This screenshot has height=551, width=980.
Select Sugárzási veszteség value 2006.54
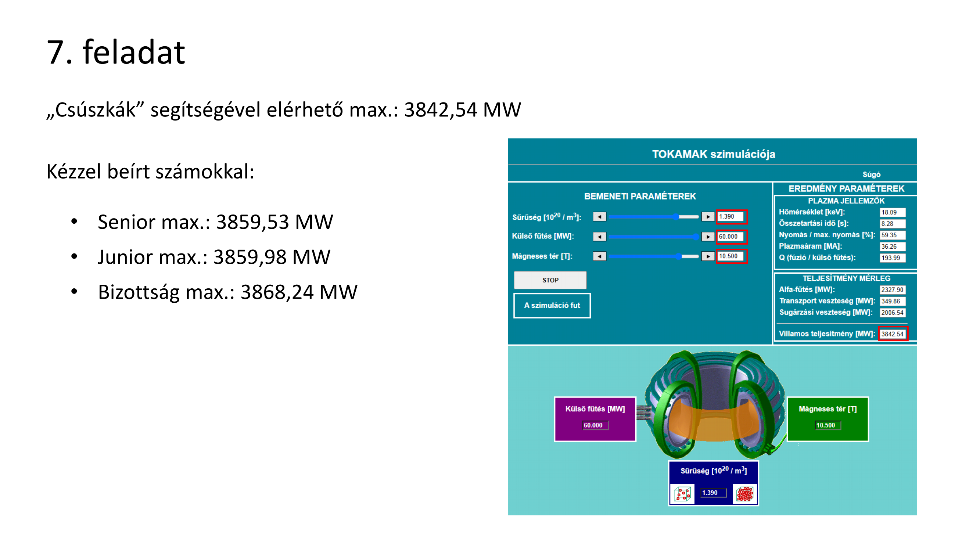(x=893, y=313)
